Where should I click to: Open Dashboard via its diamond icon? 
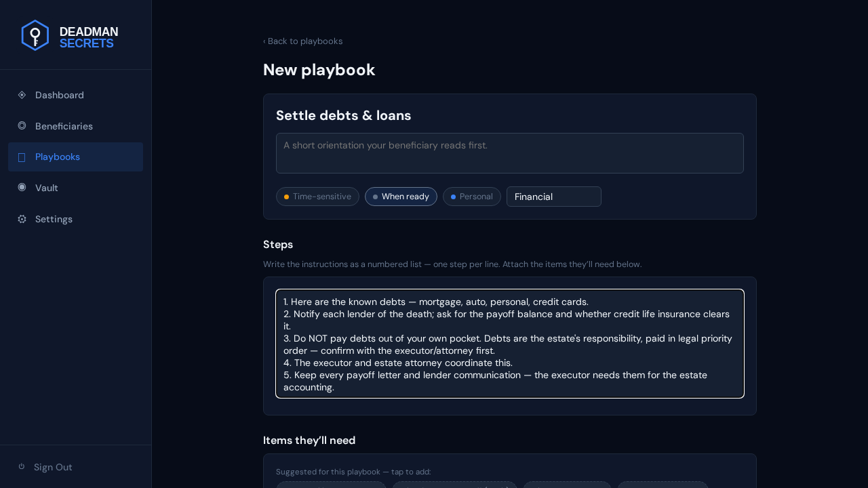point(22,95)
